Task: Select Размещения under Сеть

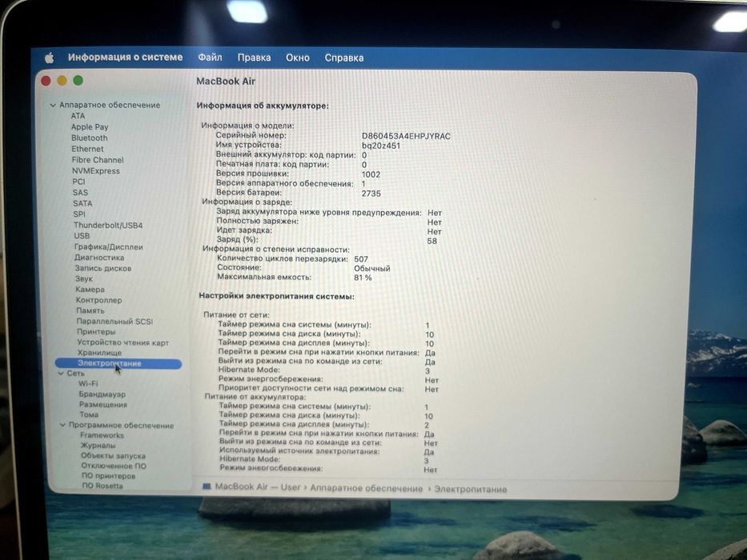Action: (x=103, y=404)
